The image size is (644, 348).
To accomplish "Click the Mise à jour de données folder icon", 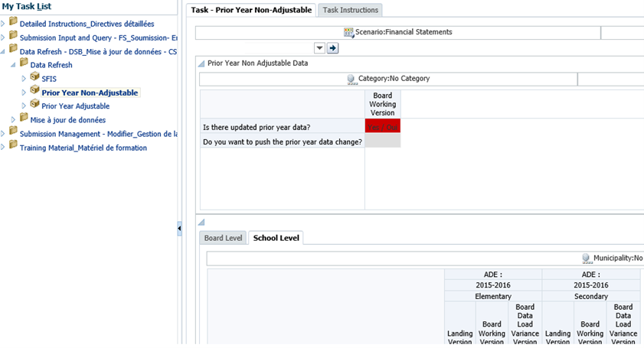I will [24, 117].
